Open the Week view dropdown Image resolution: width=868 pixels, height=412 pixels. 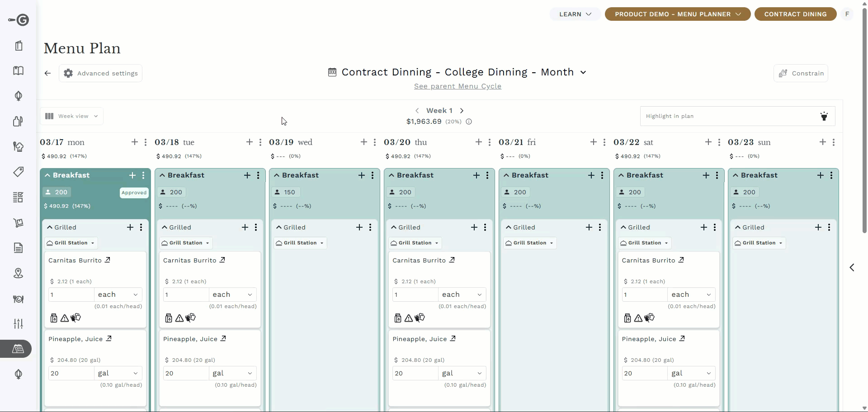click(x=72, y=116)
